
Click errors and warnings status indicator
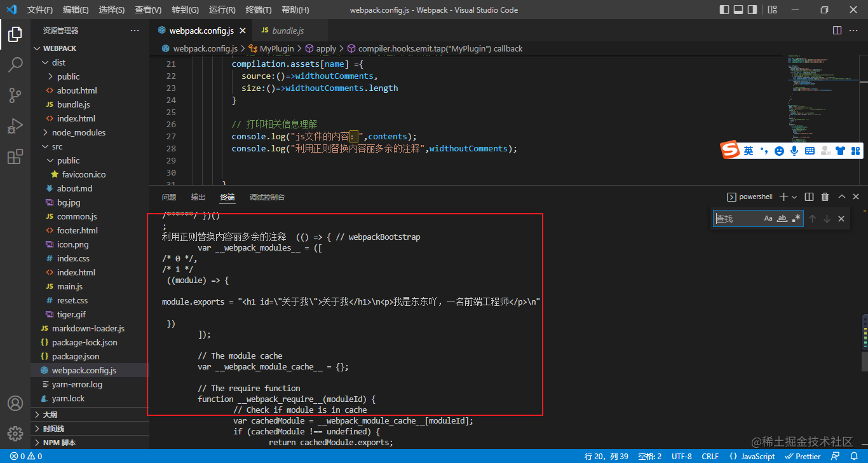[x=25, y=456]
